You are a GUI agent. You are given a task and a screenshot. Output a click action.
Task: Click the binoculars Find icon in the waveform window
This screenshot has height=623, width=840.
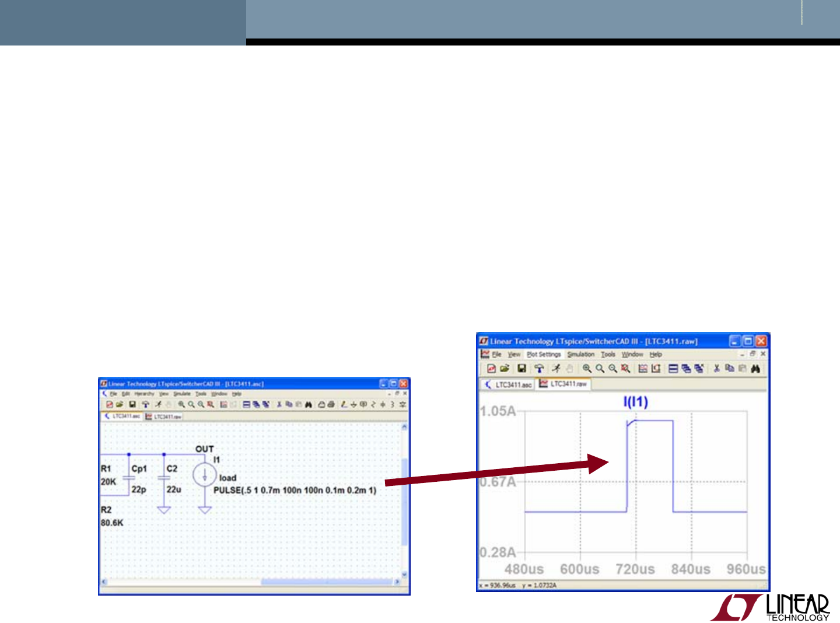(x=755, y=369)
